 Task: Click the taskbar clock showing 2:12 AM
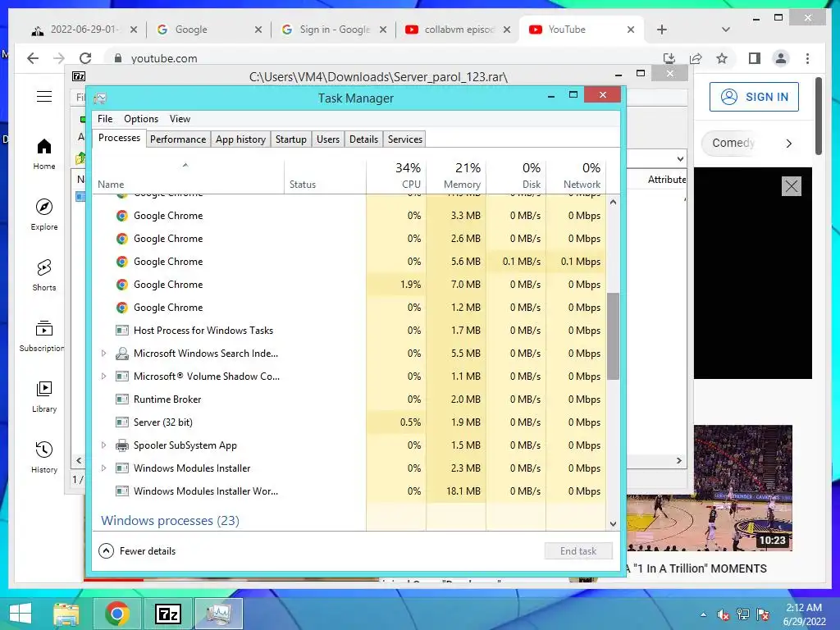click(804, 614)
